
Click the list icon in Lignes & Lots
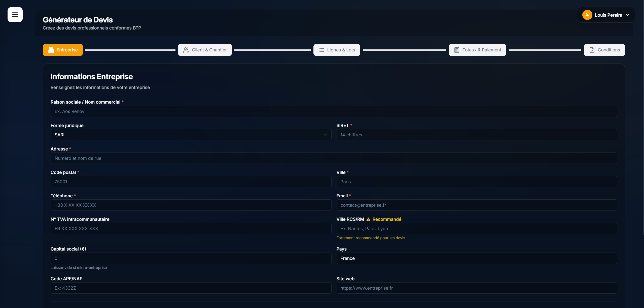321,50
